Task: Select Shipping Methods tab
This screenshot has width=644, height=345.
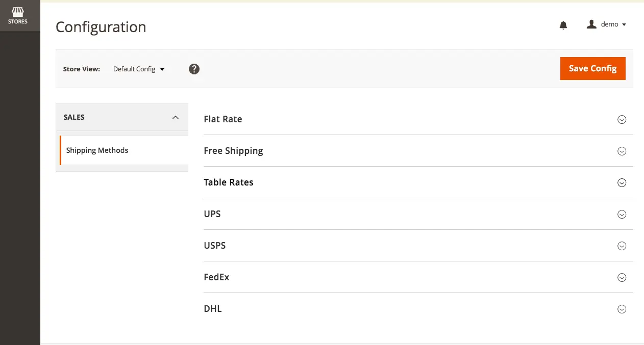Action: [123, 150]
